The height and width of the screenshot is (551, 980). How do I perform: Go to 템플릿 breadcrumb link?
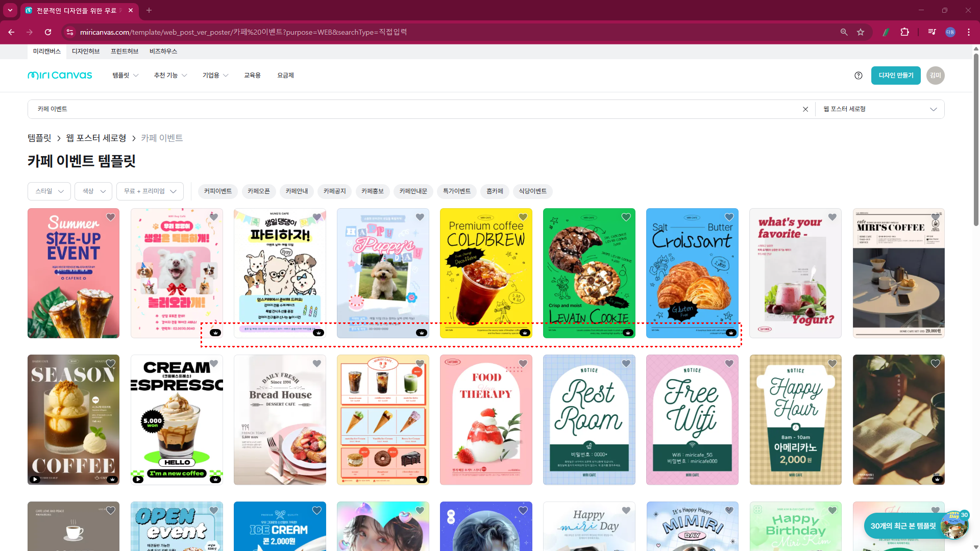point(39,138)
